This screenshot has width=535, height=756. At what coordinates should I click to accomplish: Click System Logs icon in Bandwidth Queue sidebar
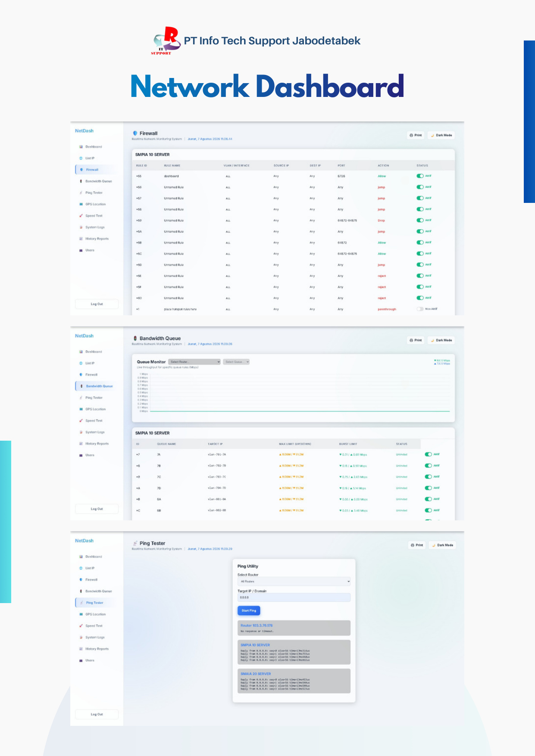click(x=81, y=432)
